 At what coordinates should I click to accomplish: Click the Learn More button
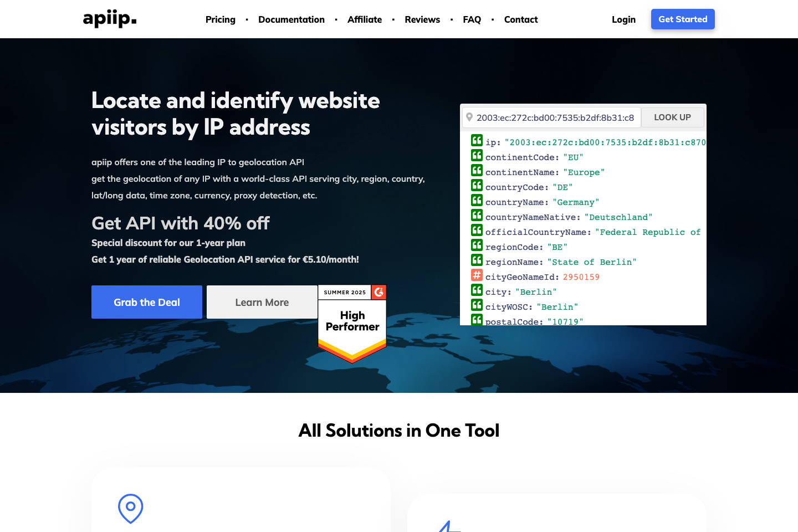(x=262, y=302)
